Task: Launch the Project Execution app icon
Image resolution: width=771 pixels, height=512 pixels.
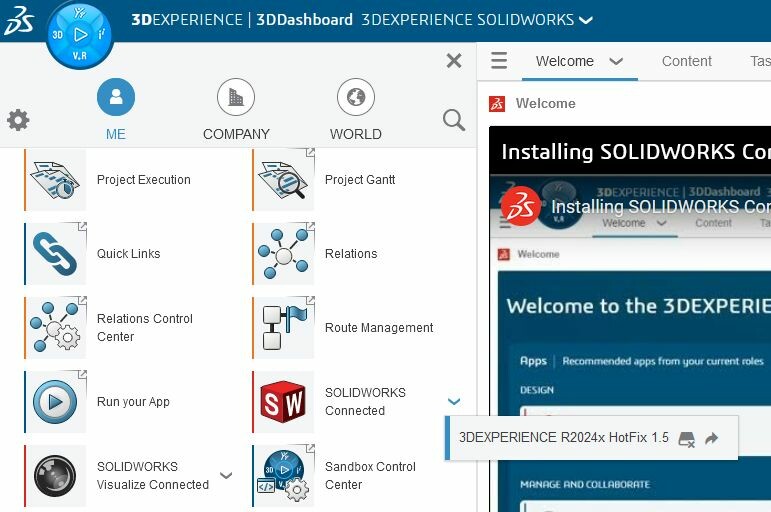Action: 56,180
